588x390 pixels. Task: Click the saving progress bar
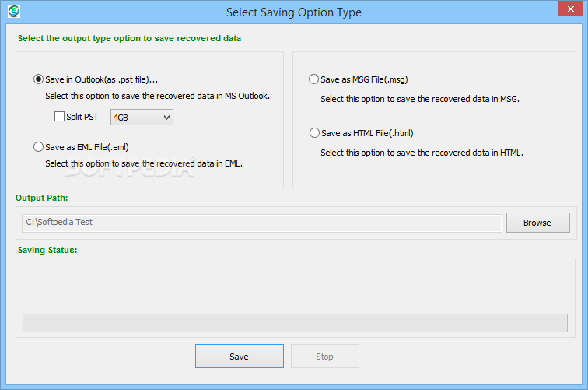tap(295, 323)
